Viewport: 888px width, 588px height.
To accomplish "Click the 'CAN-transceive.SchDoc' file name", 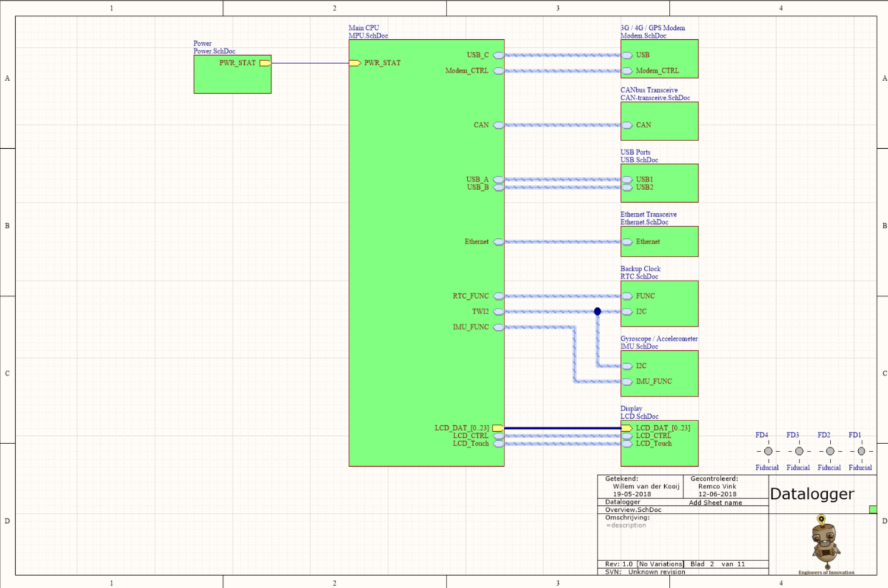I will click(x=655, y=98).
